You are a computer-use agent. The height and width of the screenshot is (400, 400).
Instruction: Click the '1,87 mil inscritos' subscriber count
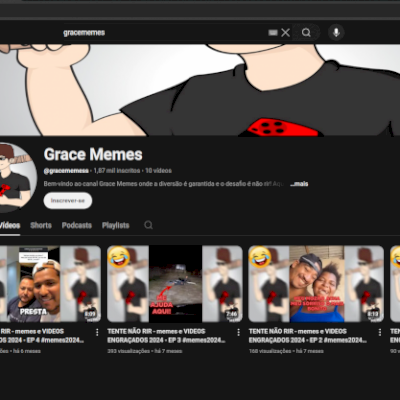click(x=117, y=171)
